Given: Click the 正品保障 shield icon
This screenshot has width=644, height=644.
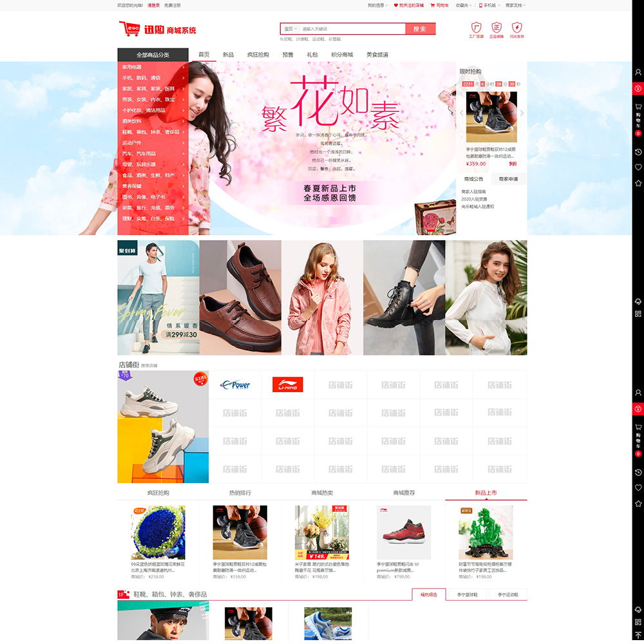Looking at the screenshot, I should pos(497,29).
